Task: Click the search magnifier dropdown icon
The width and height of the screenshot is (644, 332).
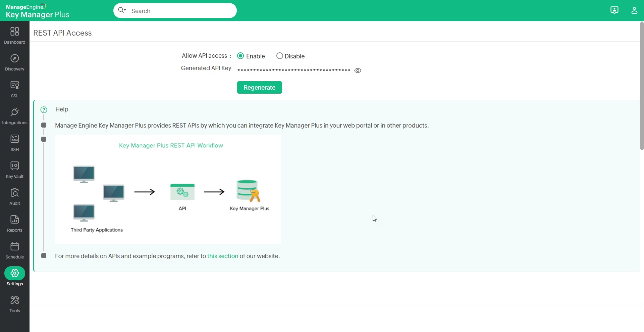Action: coord(122,10)
